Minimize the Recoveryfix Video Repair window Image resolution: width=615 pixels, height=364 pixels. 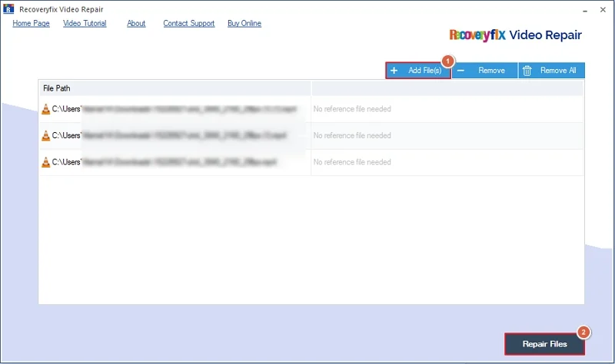click(585, 10)
